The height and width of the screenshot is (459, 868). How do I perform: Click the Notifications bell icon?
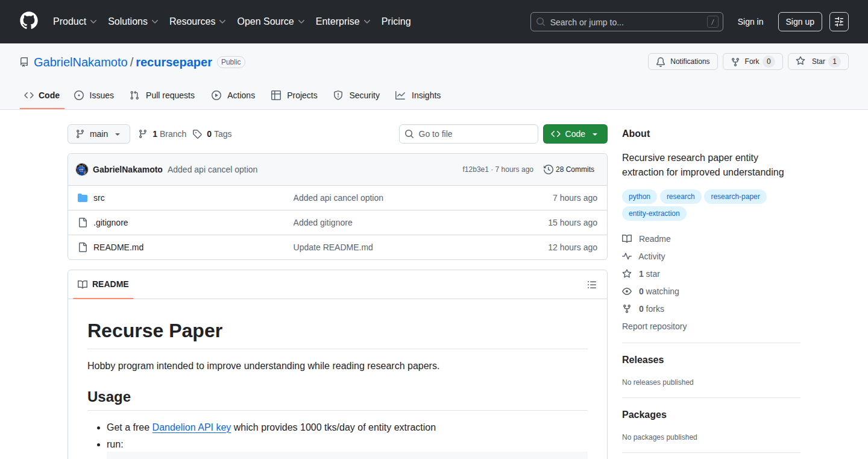[661, 62]
